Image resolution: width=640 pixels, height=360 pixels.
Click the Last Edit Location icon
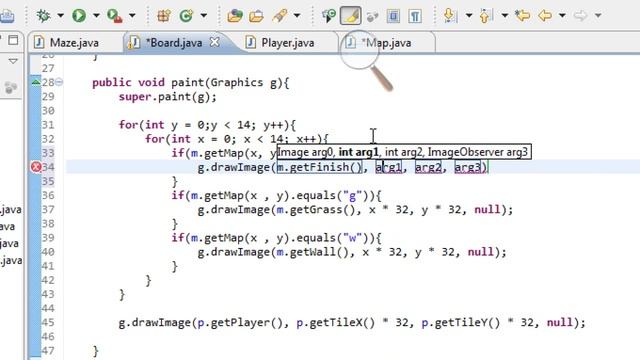522,16
